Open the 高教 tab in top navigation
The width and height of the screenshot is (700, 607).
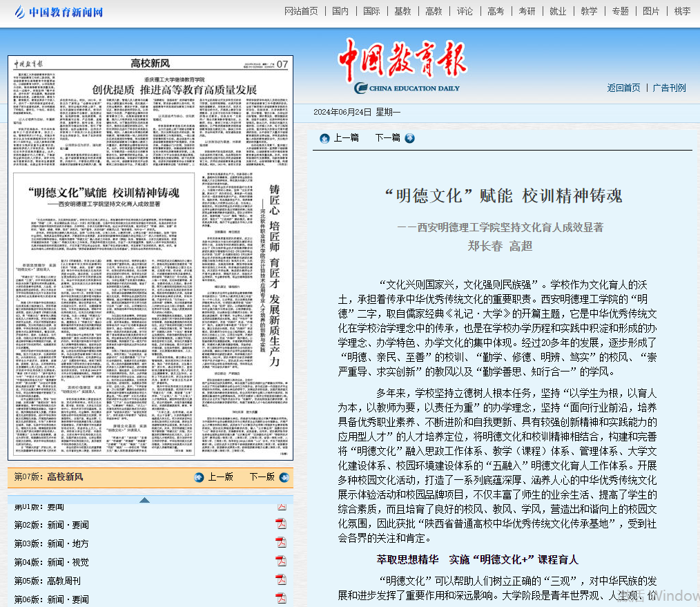tap(434, 11)
